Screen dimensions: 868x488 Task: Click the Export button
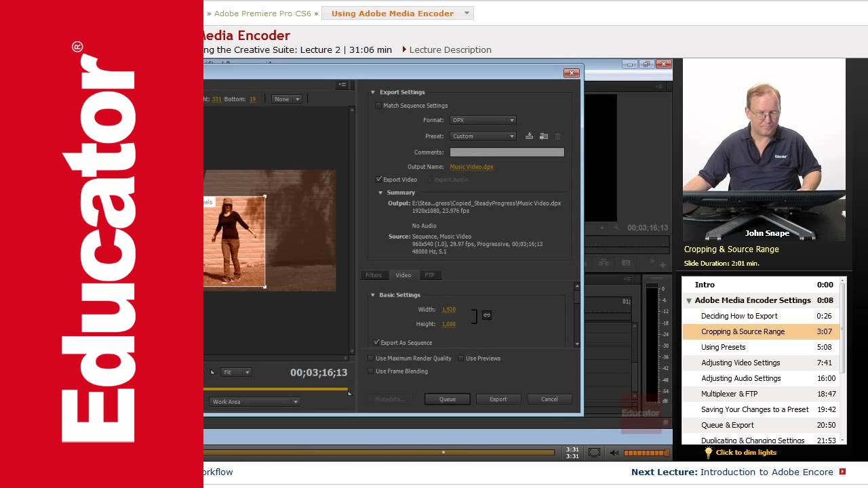click(498, 399)
